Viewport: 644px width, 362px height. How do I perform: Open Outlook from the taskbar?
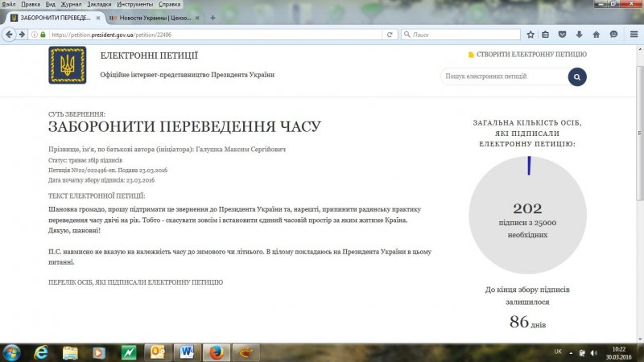click(158, 352)
